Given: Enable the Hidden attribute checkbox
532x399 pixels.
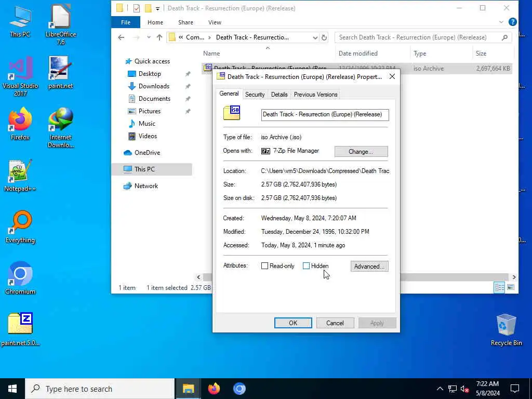Looking at the screenshot, I should (306, 266).
